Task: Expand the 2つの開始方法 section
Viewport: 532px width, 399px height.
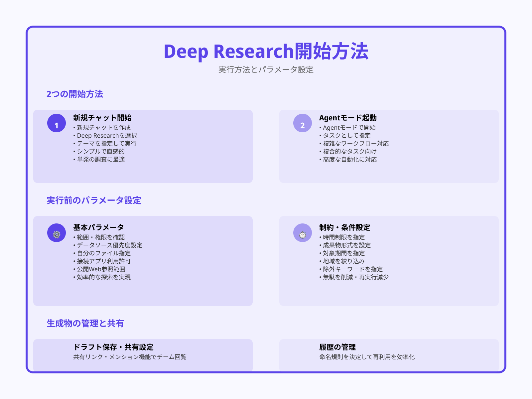Action: 75,94
